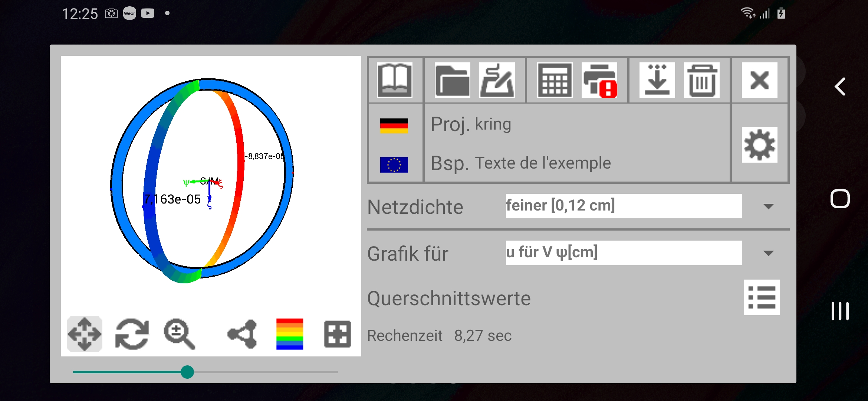Screen dimensions: 868x401
Task: Expand the Netzdichte dropdown arrow
Action: click(769, 206)
